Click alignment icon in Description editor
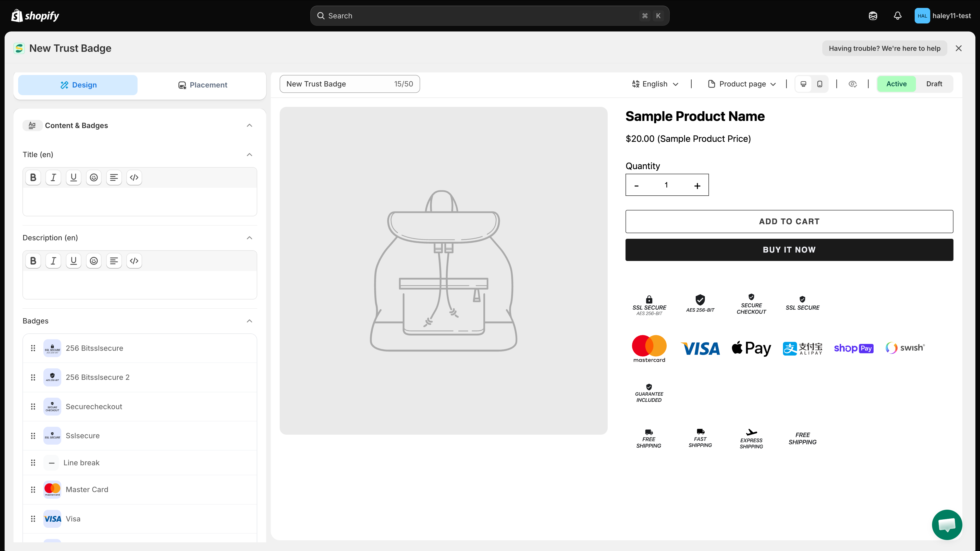The image size is (980, 551). [x=114, y=260]
